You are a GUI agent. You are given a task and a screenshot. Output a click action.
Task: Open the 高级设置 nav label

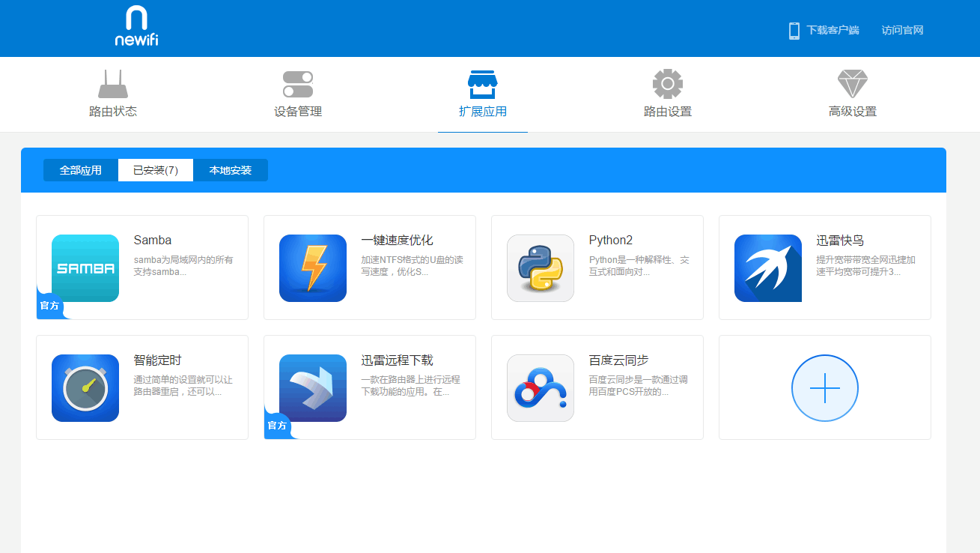pyautogui.click(x=853, y=112)
